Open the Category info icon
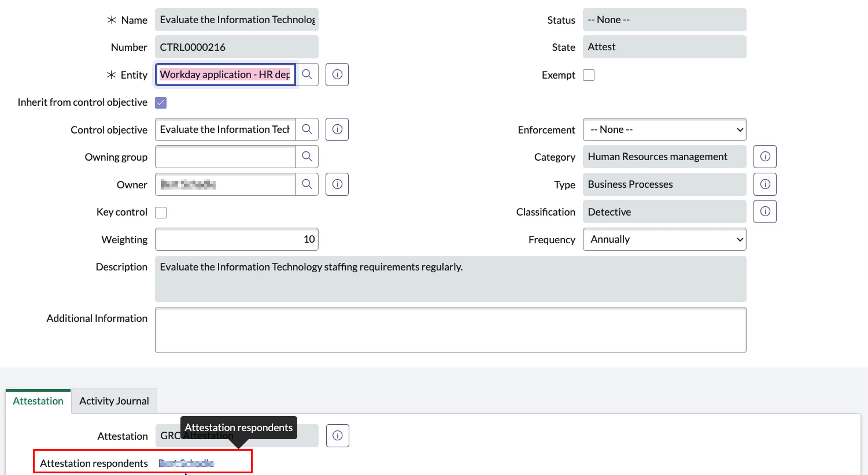 coord(765,157)
